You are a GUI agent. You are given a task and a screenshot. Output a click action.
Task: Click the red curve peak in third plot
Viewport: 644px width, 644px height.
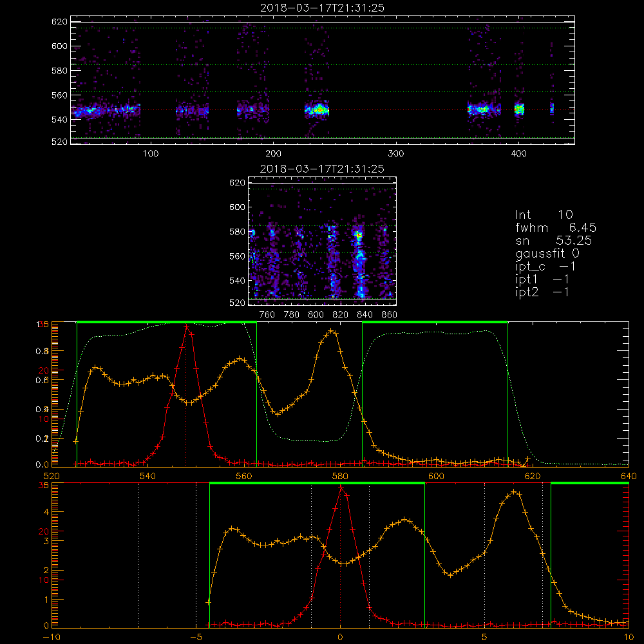point(187,327)
